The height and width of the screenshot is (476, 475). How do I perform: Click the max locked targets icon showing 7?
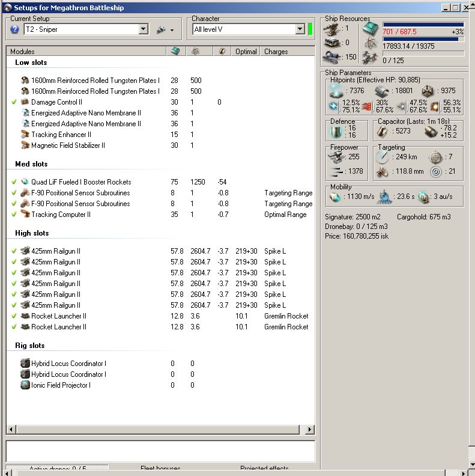pos(435,157)
